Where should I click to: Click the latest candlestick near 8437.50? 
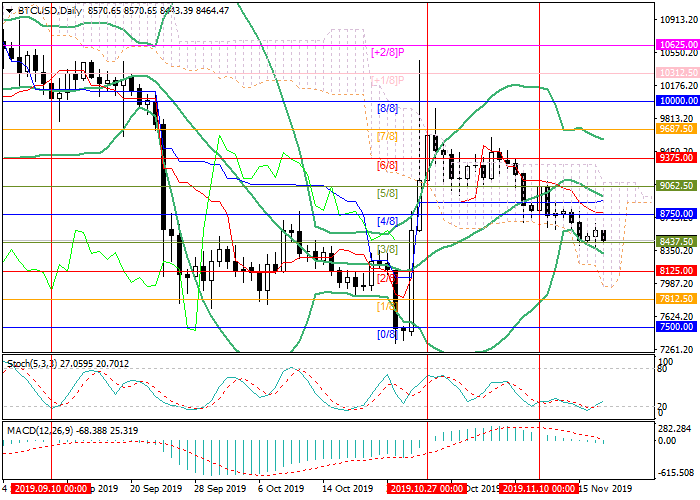click(x=604, y=235)
